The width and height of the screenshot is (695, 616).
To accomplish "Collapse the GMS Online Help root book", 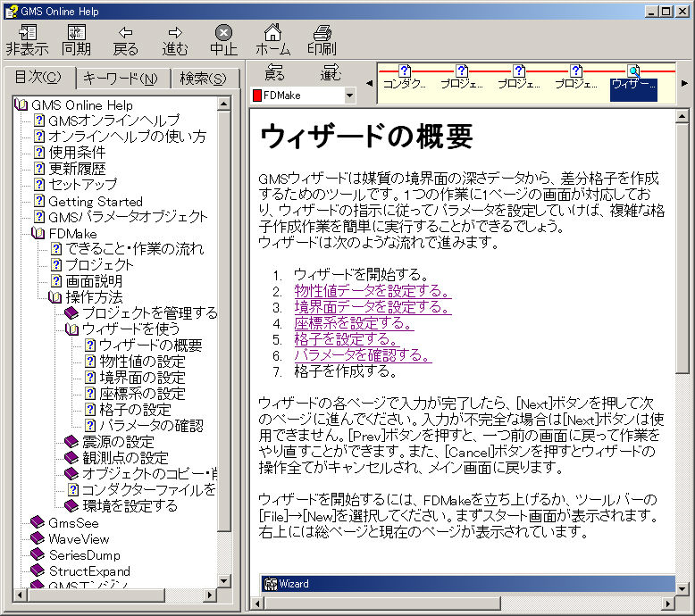I will [21, 105].
